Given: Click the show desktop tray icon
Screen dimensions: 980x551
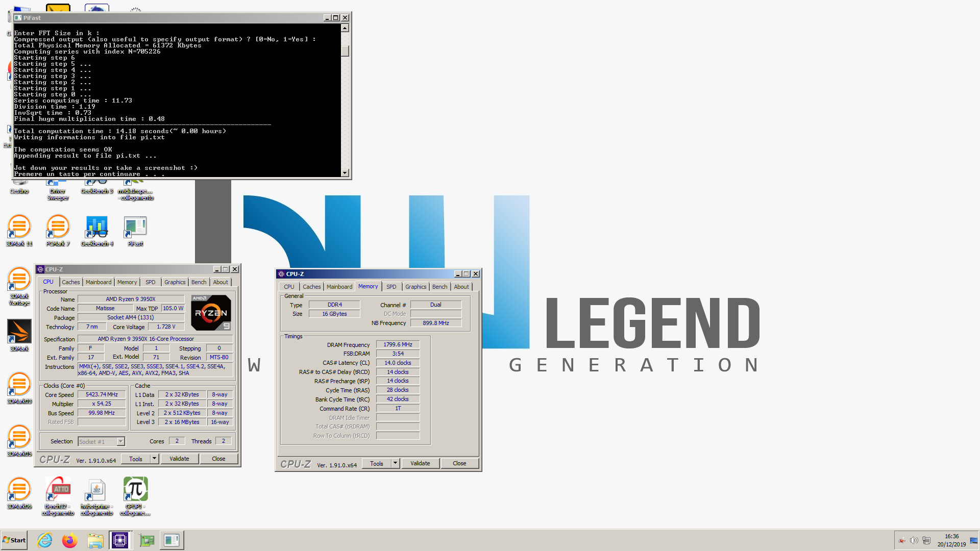Looking at the screenshot, I should tap(973, 540).
